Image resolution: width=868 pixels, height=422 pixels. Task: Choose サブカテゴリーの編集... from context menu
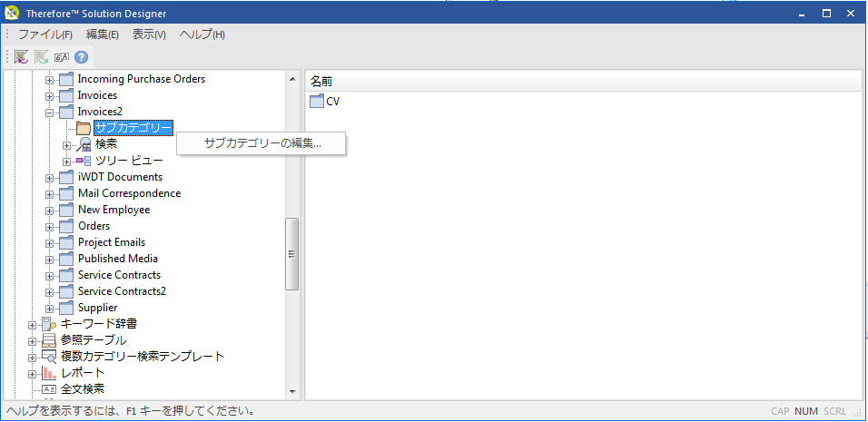click(x=261, y=143)
